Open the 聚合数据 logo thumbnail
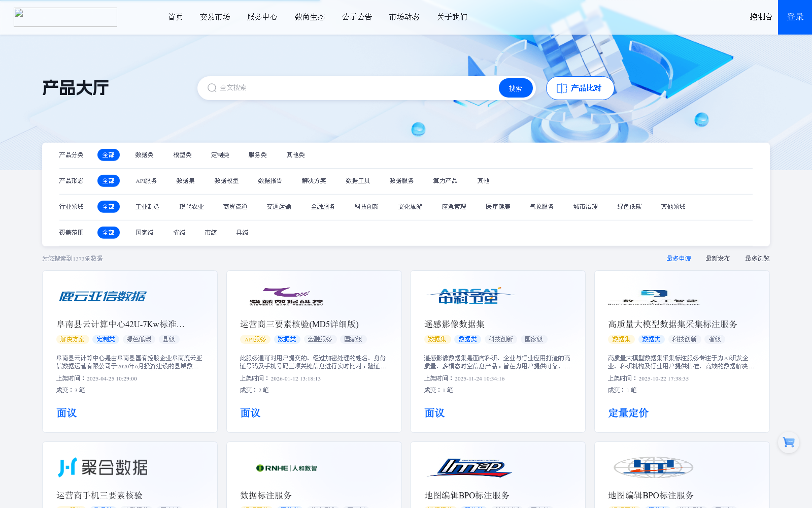Viewport: 812px width, 508px height. [103, 467]
